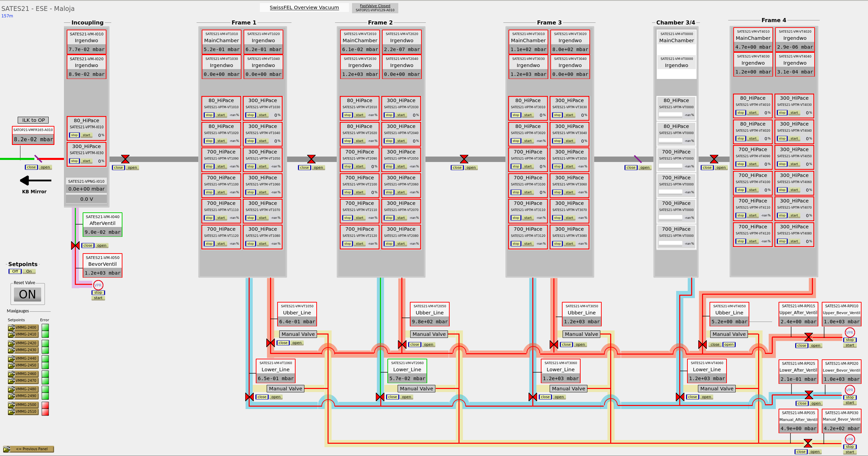868x456 pixels.
Task: Click the valve icon beside Frame 1 Ubber_Line Manual Valve
Action: tap(270, 343)
